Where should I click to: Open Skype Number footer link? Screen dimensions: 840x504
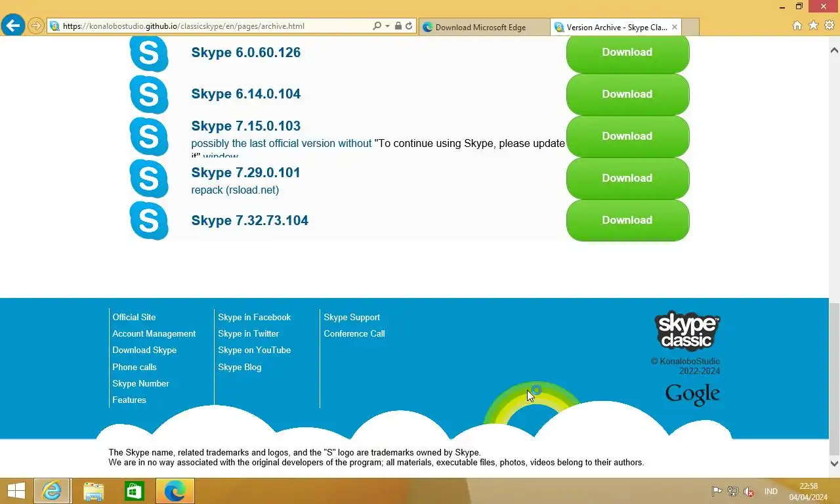pos(140,383)
